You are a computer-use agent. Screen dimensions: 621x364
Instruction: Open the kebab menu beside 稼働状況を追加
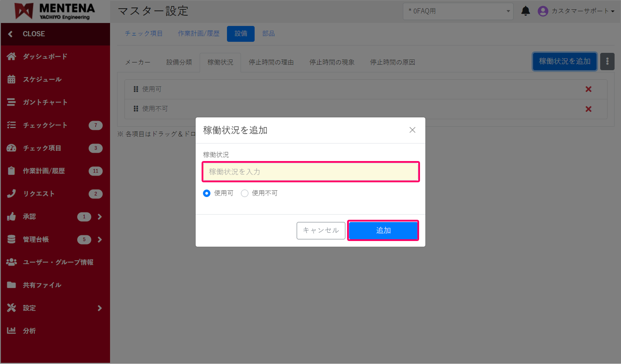(x=607, y=61)
